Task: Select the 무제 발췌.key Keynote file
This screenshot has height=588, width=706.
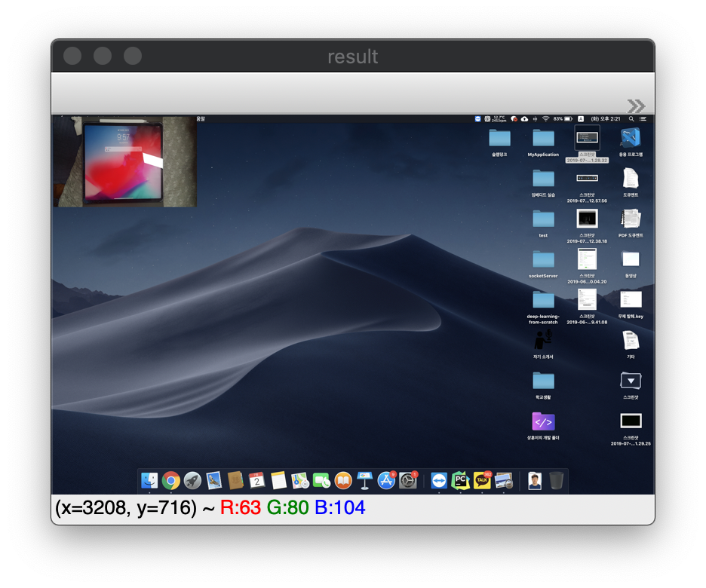Action: click(x=631, y=305)
